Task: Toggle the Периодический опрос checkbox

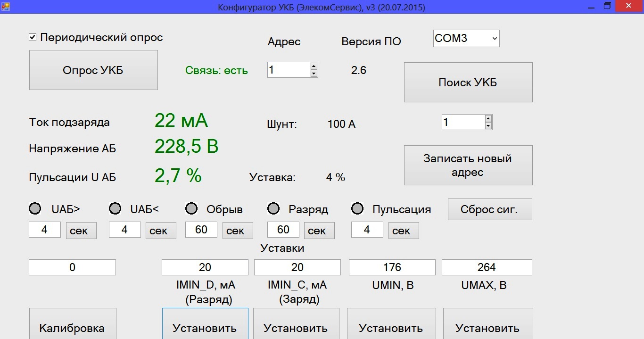Action: [33, 37]
